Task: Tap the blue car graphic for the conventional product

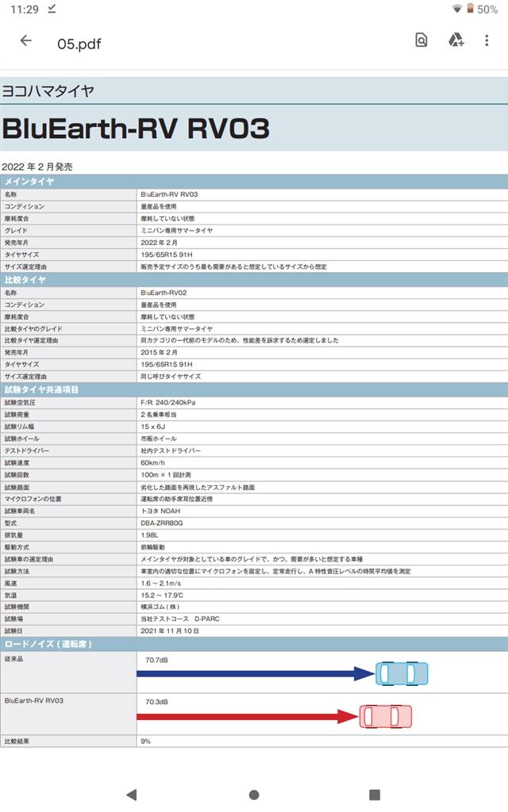Action: 402,674
